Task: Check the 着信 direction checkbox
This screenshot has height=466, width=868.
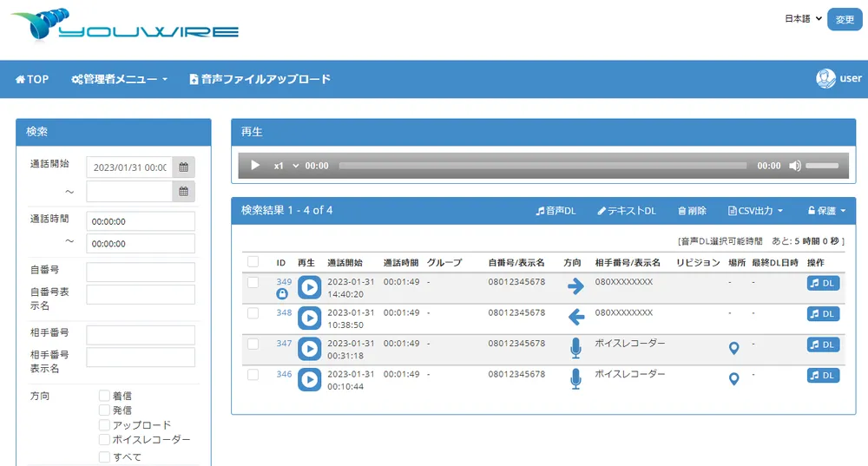Action: click(x=105, y=396)
